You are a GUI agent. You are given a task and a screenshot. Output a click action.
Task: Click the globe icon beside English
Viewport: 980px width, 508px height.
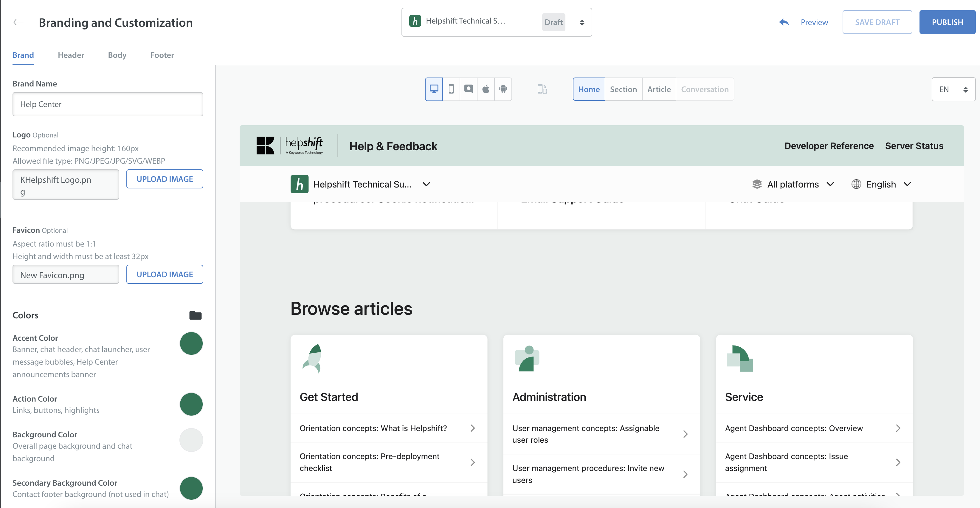856,184
